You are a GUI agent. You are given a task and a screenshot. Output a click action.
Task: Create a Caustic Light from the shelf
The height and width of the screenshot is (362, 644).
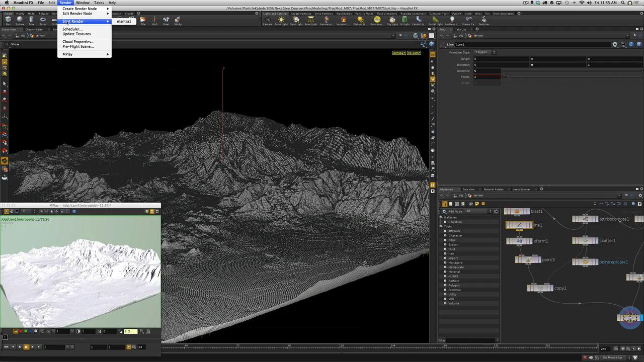pyautogui.click(x=419, y=21)
